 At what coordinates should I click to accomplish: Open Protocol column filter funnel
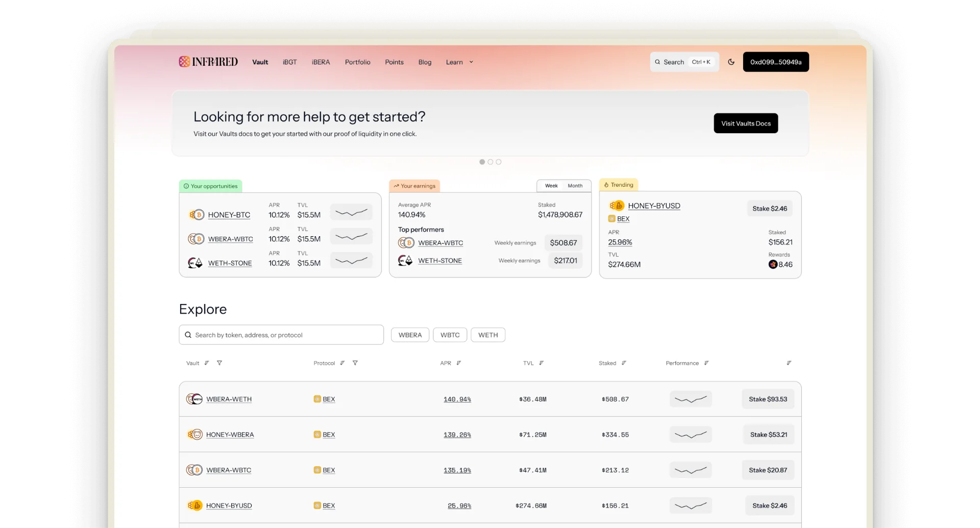pyautogui.click(x=355, y=363)
